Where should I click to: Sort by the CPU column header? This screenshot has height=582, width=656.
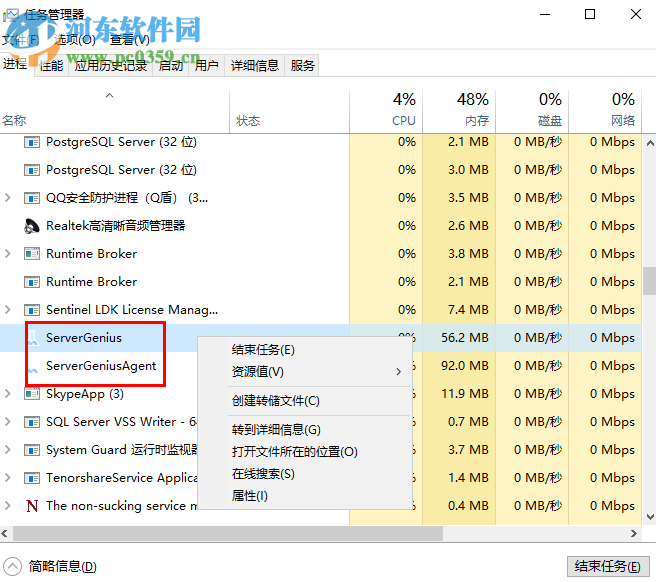coord(386,111)
